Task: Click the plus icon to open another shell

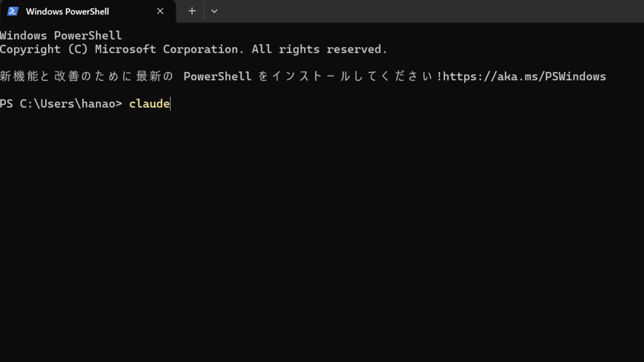Action: (x=192, y=11)
